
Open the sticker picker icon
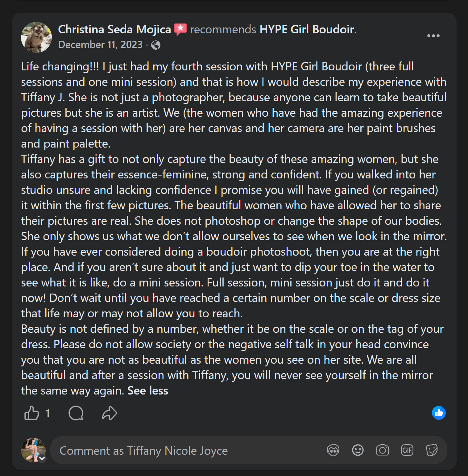(x=432, y=450)
